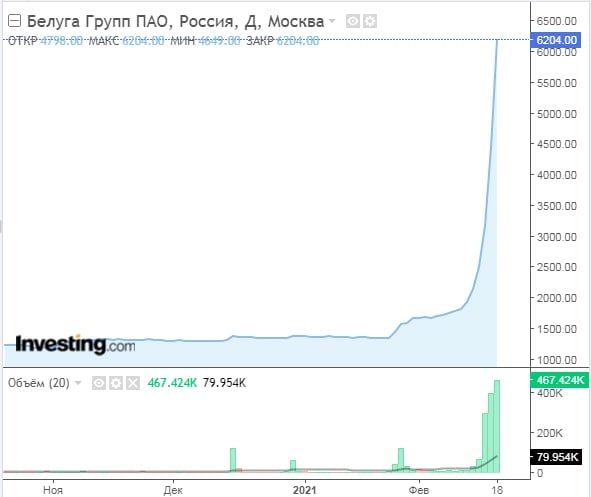The width and height of the screenshot is (591, 497).
Task: Open settings gear for Белуга Групп series
Action: 370,21
